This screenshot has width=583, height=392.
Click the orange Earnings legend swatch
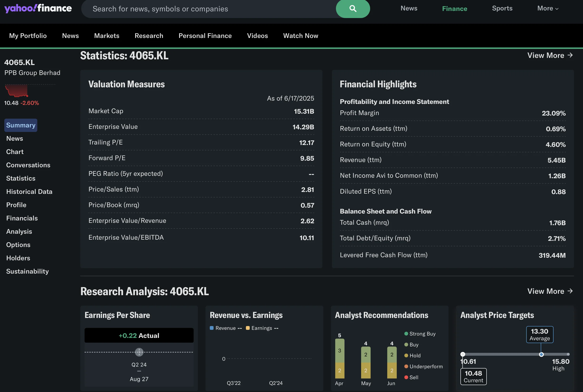(x=248, y=328)
